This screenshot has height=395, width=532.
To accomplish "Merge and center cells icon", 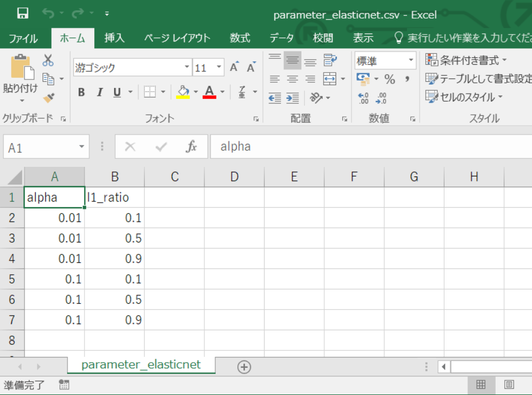I will pyautogui.click(x=330, y=79).
